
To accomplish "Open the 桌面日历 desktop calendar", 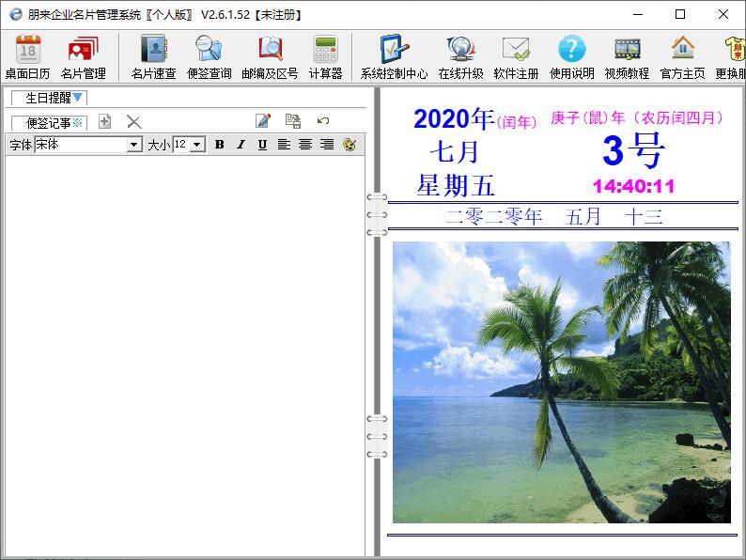I will [28, 56].
